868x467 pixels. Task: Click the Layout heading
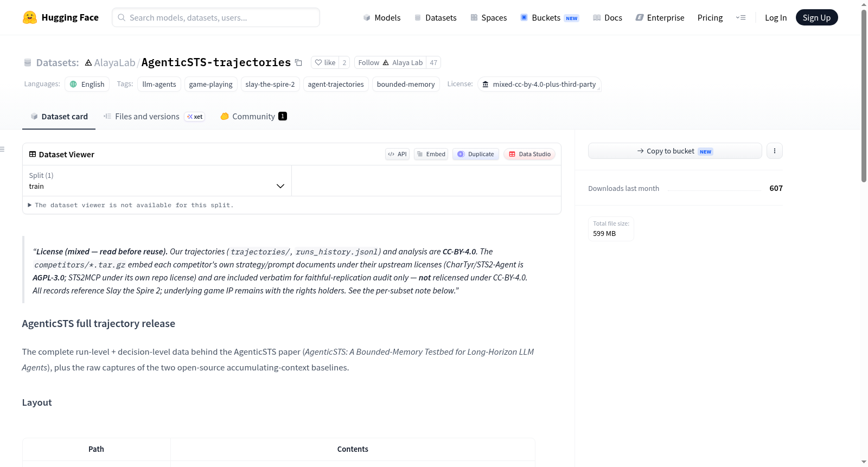[37, 402]
